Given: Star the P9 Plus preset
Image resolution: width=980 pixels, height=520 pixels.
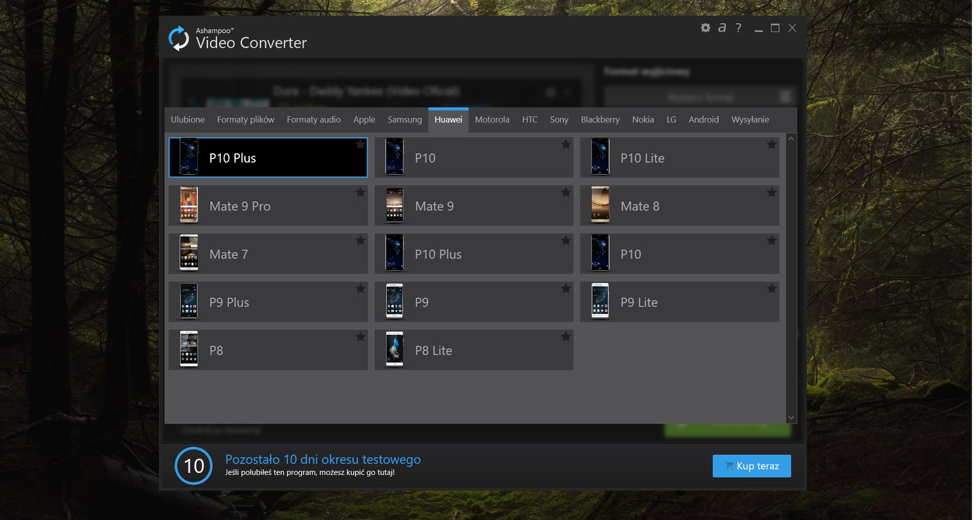Looking at the screenshot, I should point(360,289).
